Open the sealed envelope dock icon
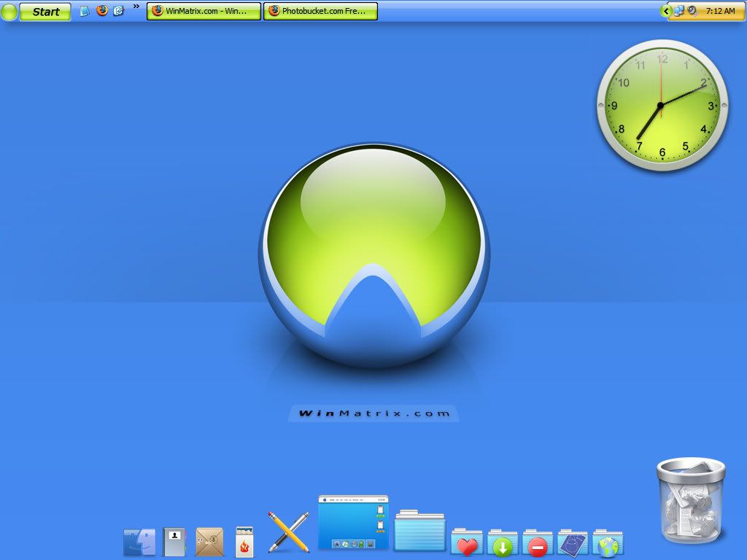The height and width of the screenshot is (560, 747). point(209,542)
